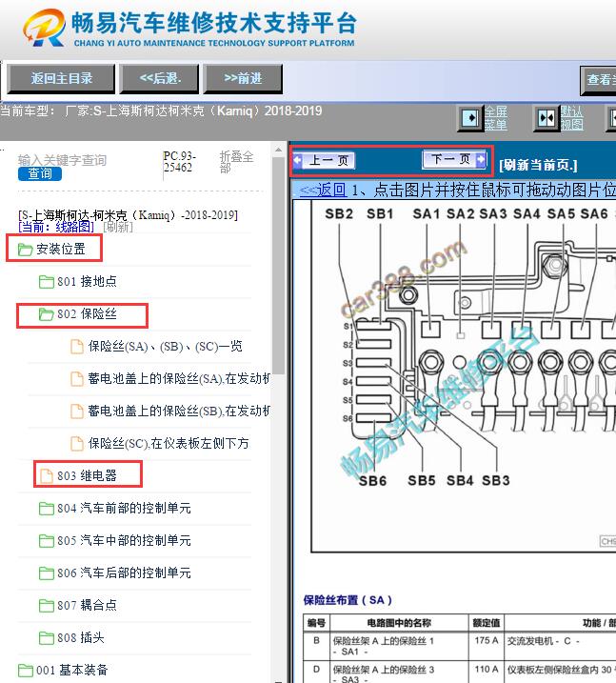Click the 查看 button at top right
This screenshot has width=616, height=683.
(x=598, y=80)
